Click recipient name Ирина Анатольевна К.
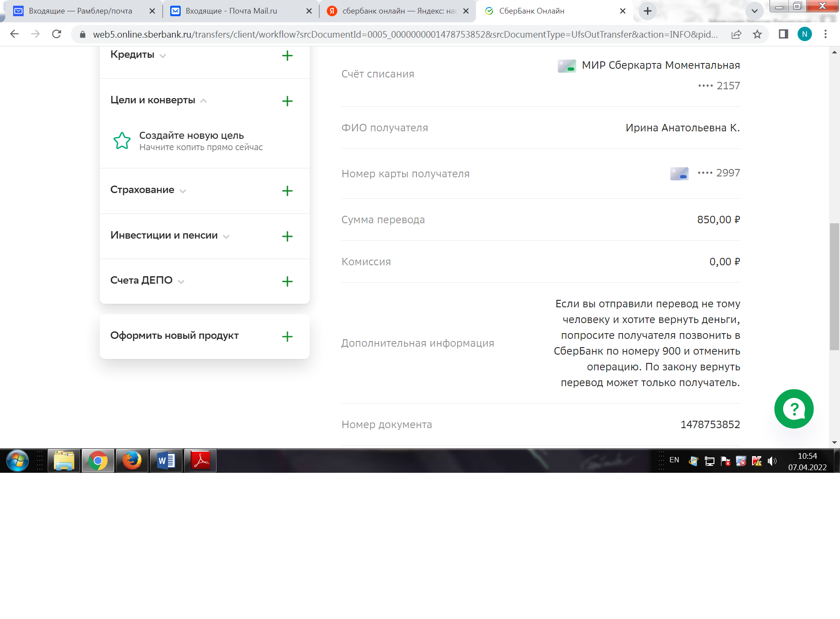Image resolution: width=840 pixels, height=619 pixels. pos(682,128)
